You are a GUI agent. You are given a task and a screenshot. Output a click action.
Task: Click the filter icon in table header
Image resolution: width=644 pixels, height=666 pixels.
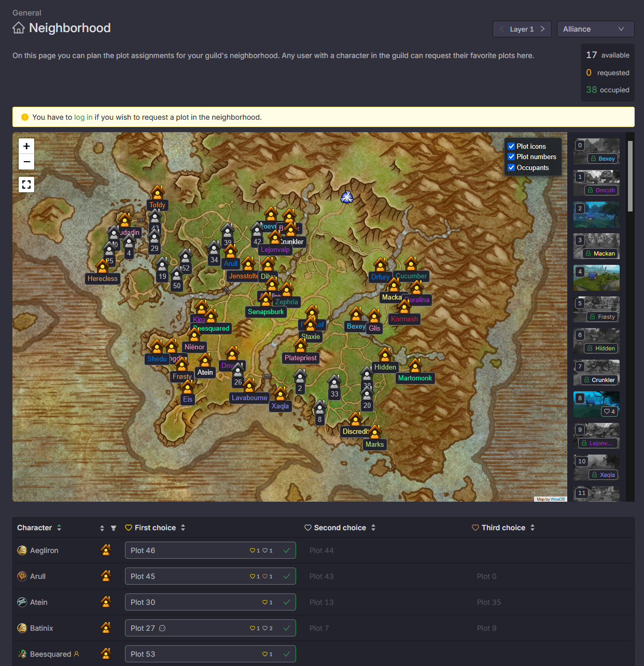tap(114, 528)
